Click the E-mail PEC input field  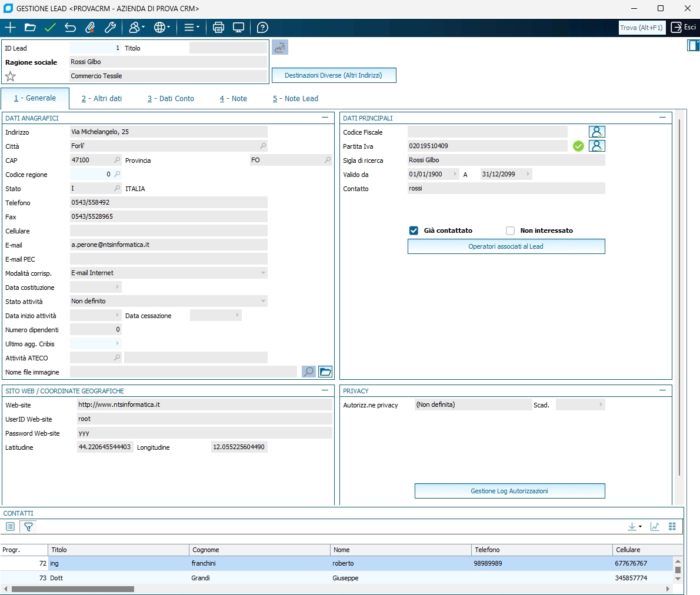[168, 259]
